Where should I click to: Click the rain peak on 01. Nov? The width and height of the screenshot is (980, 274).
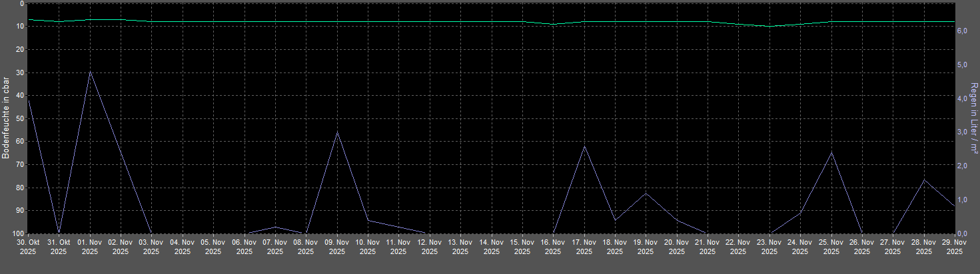pos(90,72)
